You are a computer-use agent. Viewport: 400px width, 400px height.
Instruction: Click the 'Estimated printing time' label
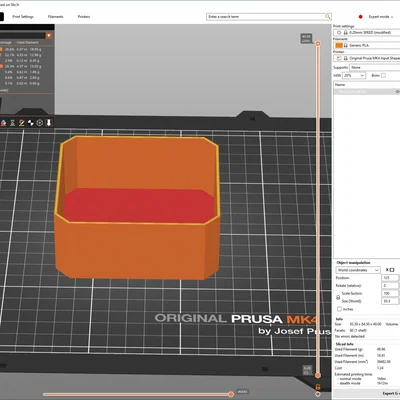(x=353, y=374)
